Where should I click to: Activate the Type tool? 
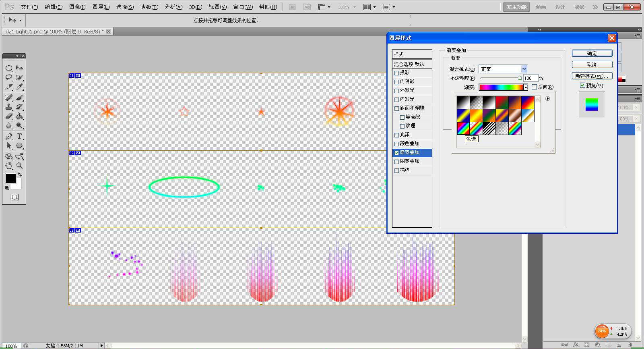(19, 136)
